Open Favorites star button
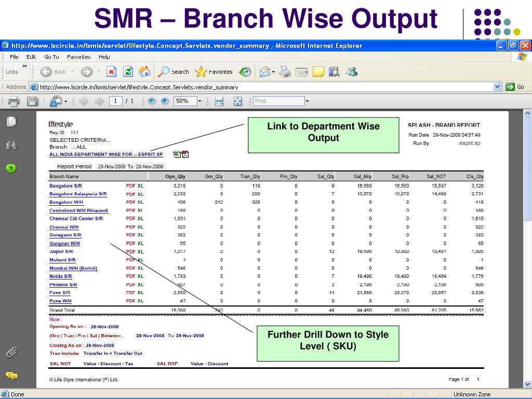 point(214,72)
